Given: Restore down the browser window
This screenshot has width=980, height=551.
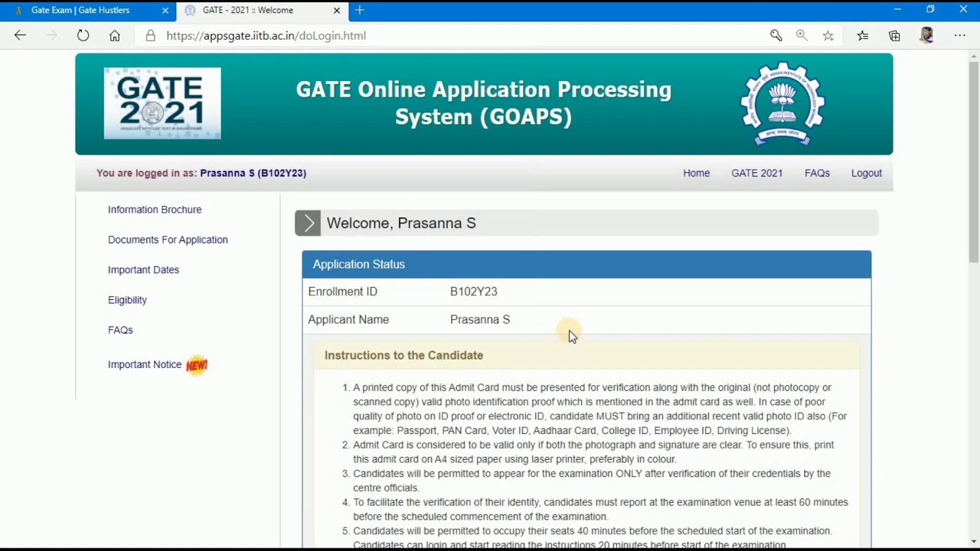Looking at the screenshot, I should point(930,9).
